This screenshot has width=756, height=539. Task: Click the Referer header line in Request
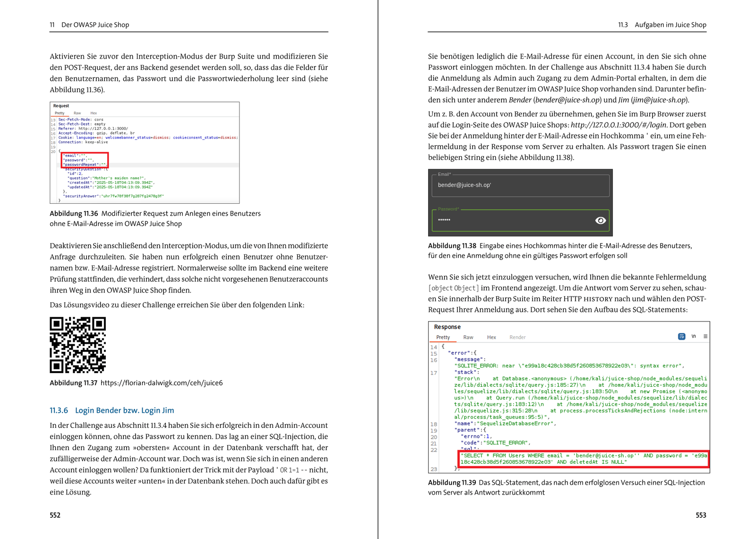(93, 129)
